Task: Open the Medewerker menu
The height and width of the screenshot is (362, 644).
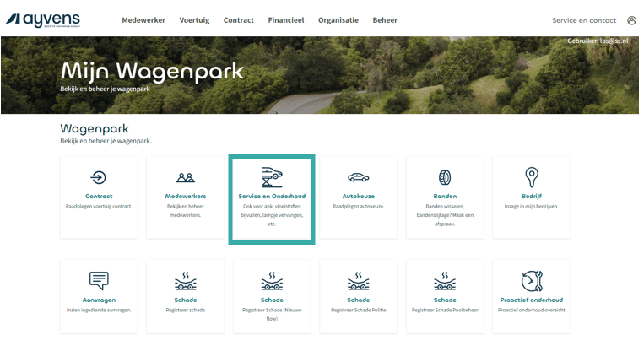Action: tap(143, 20)
